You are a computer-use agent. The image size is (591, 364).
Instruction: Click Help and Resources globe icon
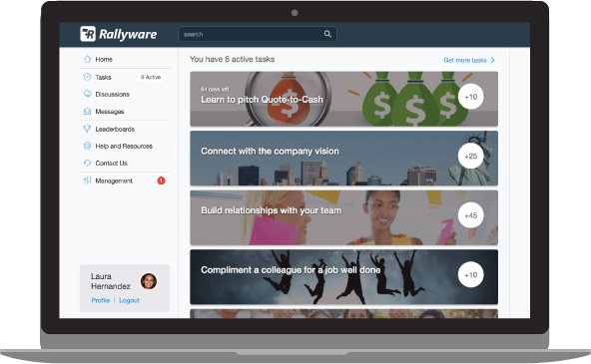(x=87, y=146)
